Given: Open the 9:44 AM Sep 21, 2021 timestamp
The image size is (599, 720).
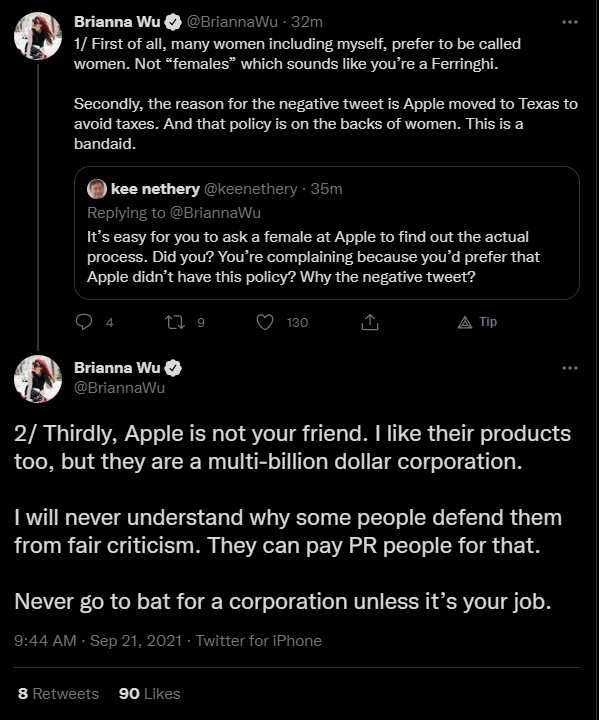Looking at the screenshot, I should pos(98,641).
